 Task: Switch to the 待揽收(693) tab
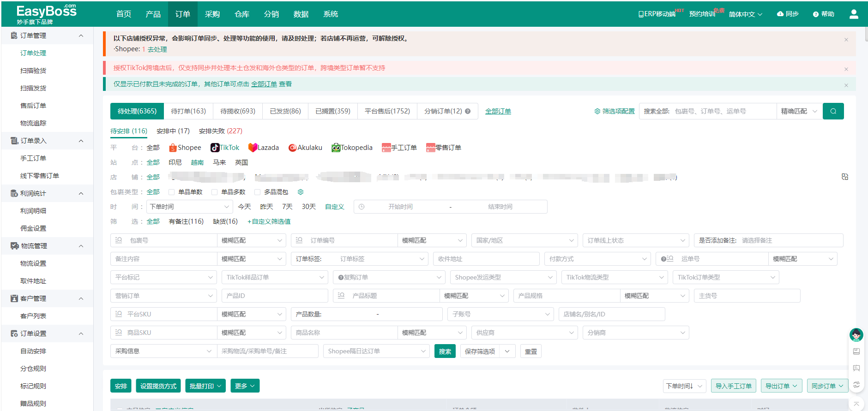(x=238, y=111)
